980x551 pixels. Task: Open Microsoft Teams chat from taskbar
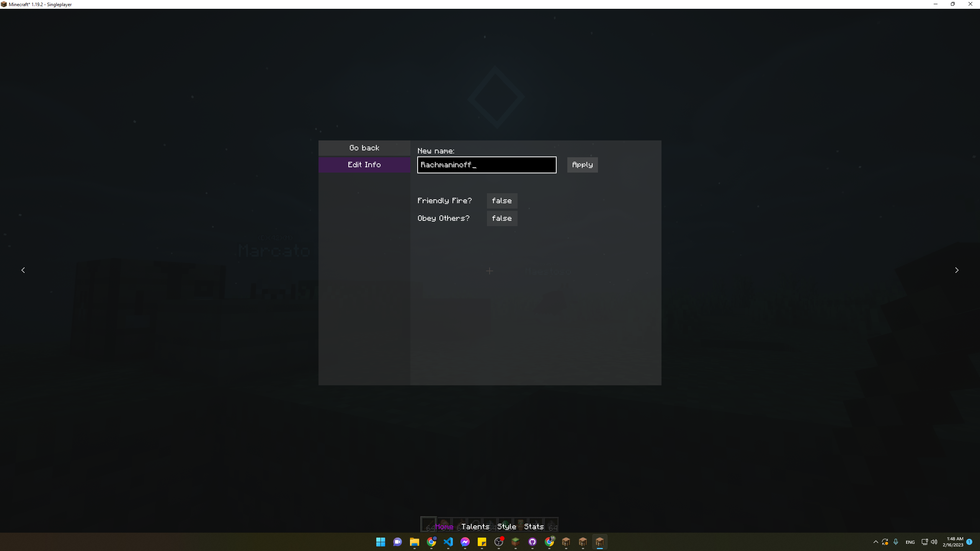click(x=397, y=542)
